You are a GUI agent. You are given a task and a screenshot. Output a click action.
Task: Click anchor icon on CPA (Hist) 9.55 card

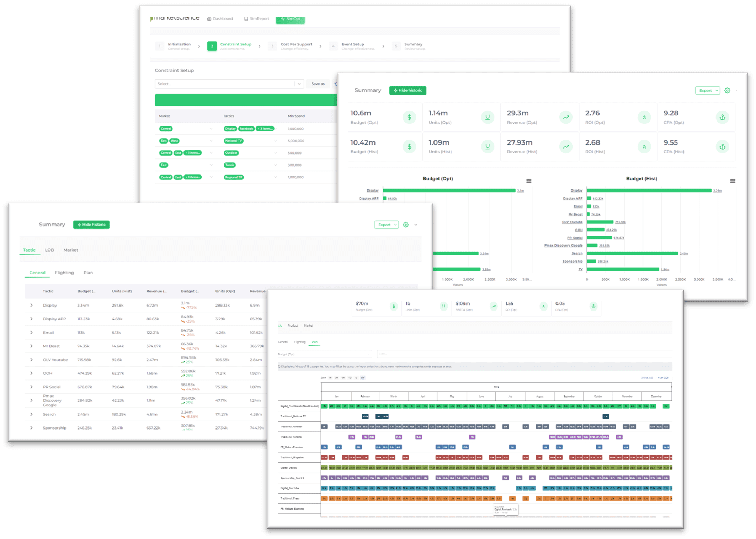(722, 147)
